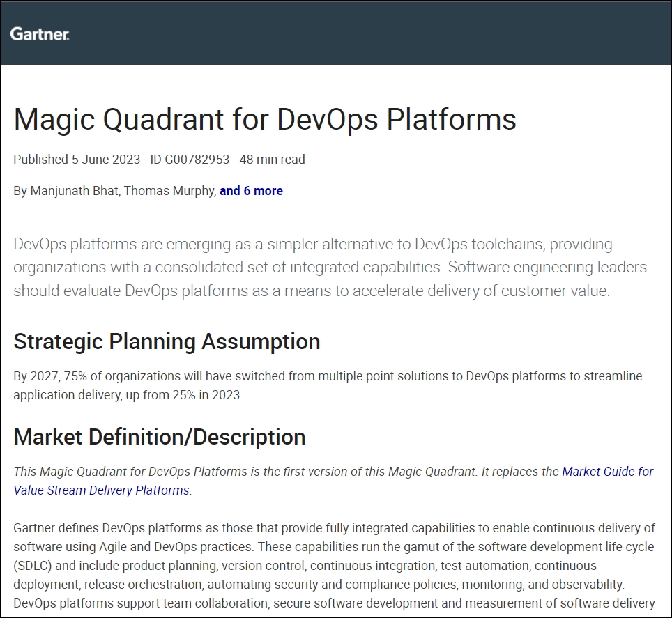This screenshot has width=672, height=618.
Task: Click the summary paragraph starting 'DevOps platforms are emerging'
Action: [x=330, y=268]
